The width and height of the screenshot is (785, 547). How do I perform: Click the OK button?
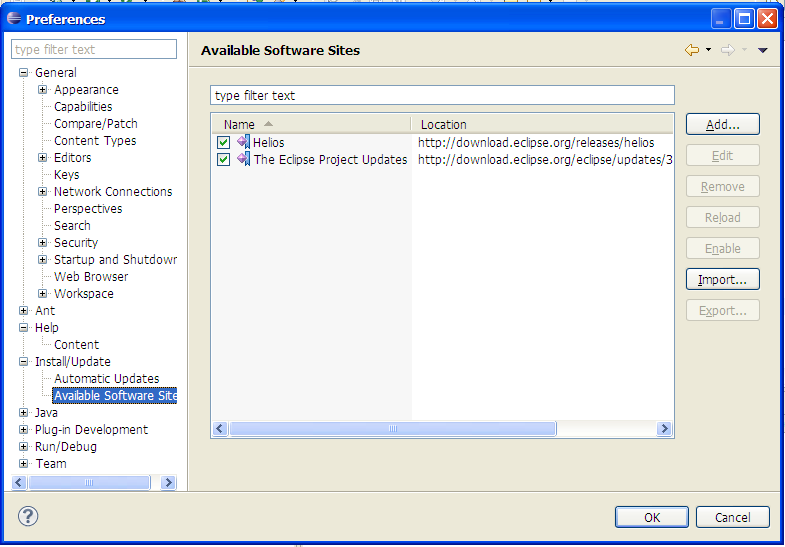[x=651, y=517]
